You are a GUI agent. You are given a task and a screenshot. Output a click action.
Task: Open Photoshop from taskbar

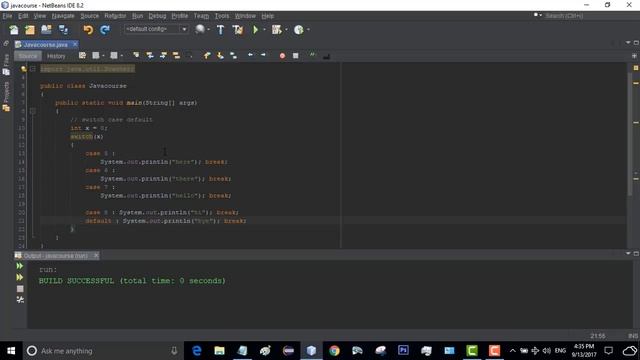[x=403, y=351]
